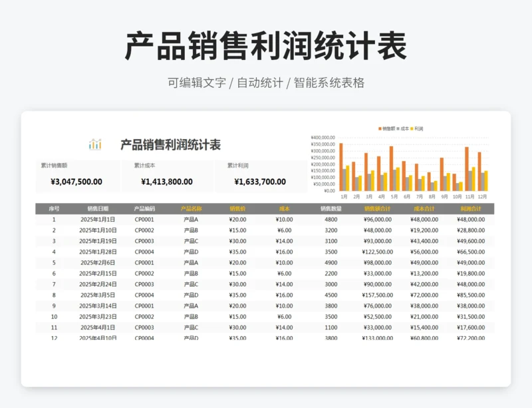Select the 产品编码 column header
Viewport: 532px width, 408px height.
click(x=144, y=208)
